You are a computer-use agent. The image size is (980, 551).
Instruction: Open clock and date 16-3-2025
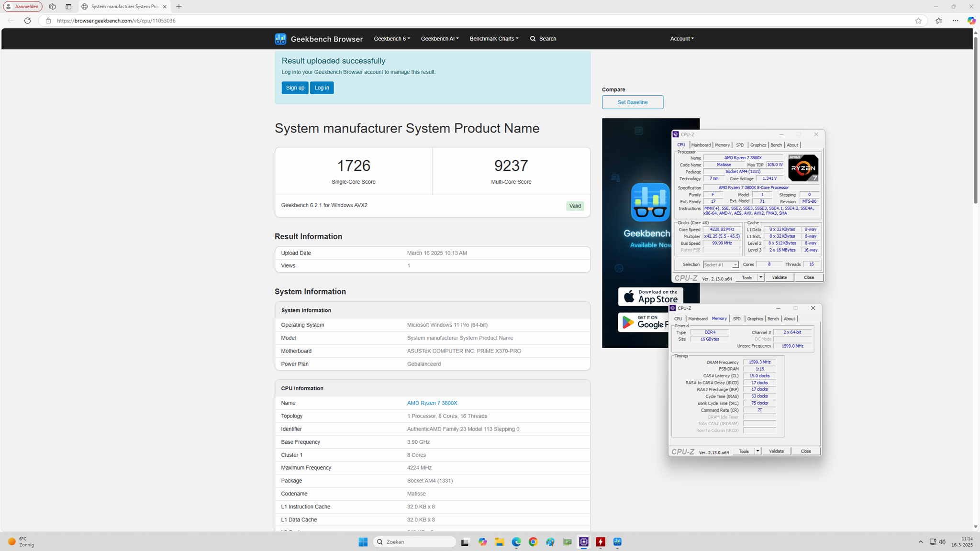[962, 542]
